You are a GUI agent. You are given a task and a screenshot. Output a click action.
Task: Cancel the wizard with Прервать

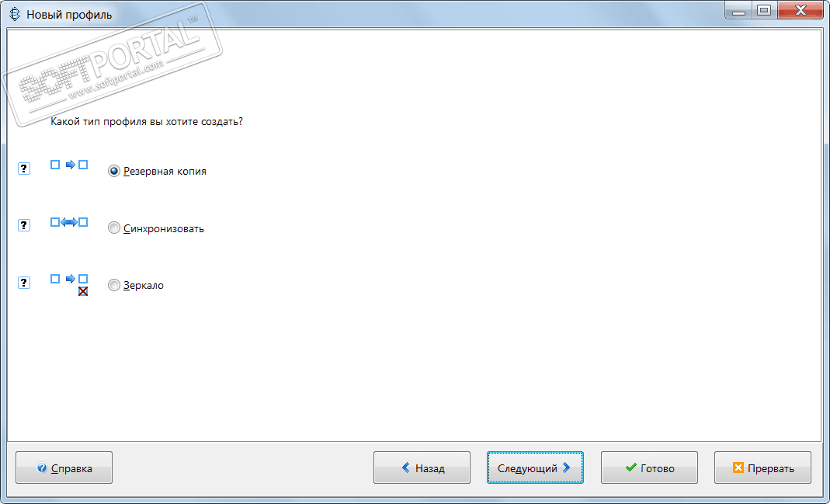click(x=762, y=468)
